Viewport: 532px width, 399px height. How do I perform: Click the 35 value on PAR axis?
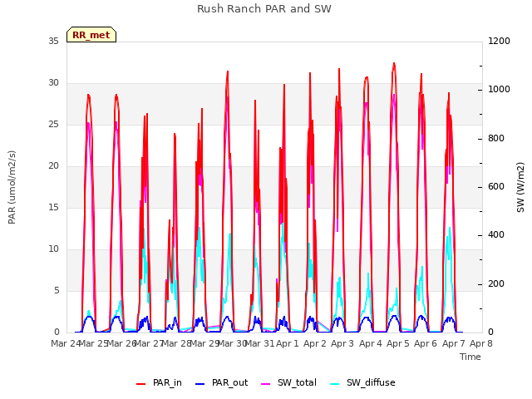[53, 42]
